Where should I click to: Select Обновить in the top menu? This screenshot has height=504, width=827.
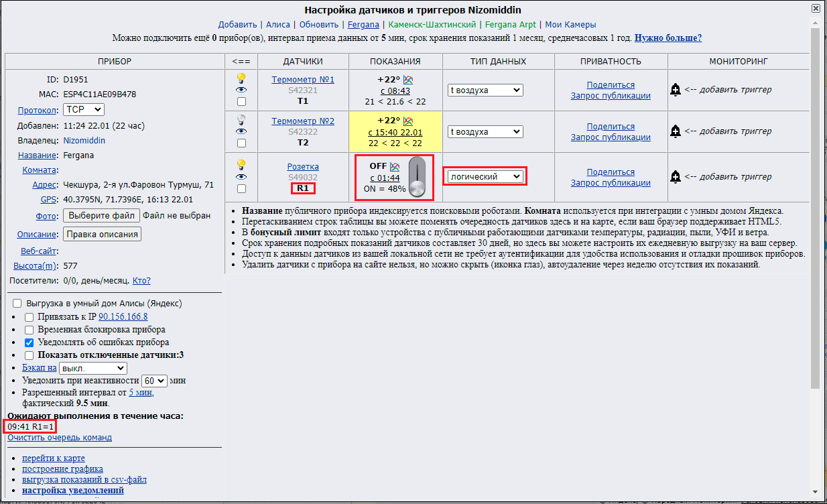coord(318,24)
